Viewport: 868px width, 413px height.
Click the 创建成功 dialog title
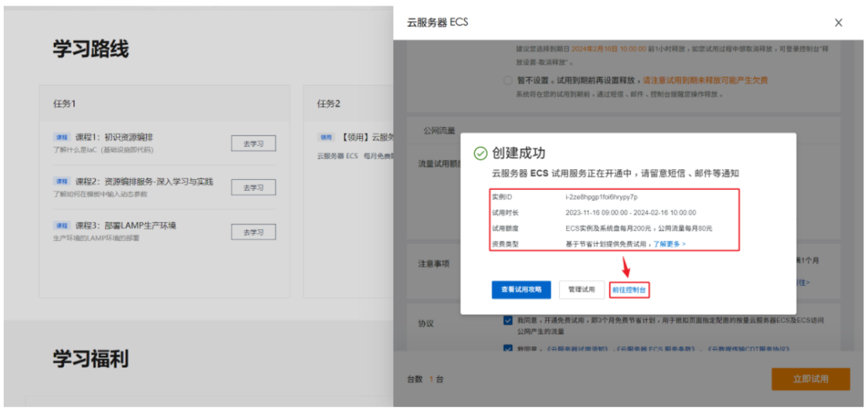519,154
